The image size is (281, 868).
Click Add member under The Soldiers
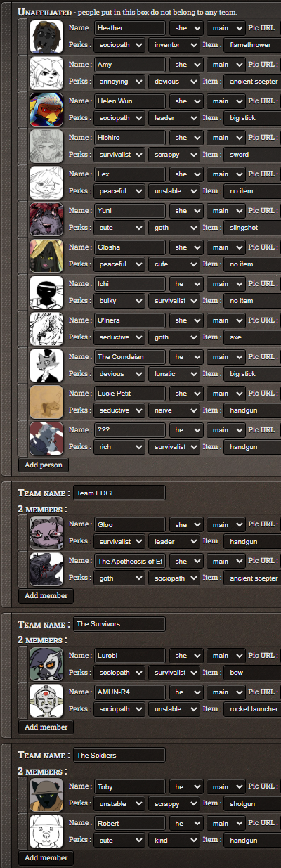(x=46, y=857)
